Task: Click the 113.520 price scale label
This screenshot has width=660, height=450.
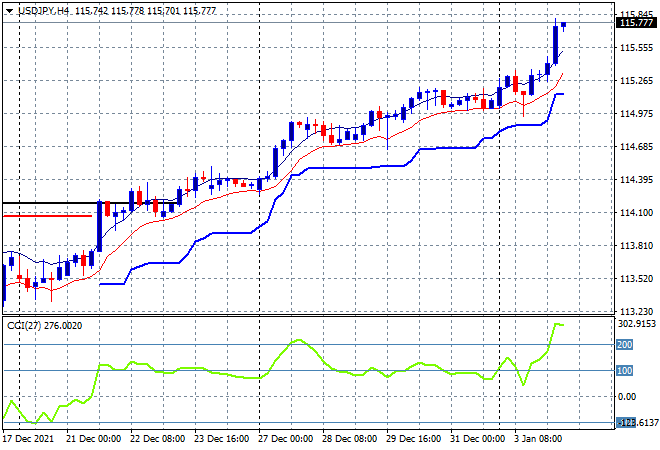Action: click(x=636, y=278)
